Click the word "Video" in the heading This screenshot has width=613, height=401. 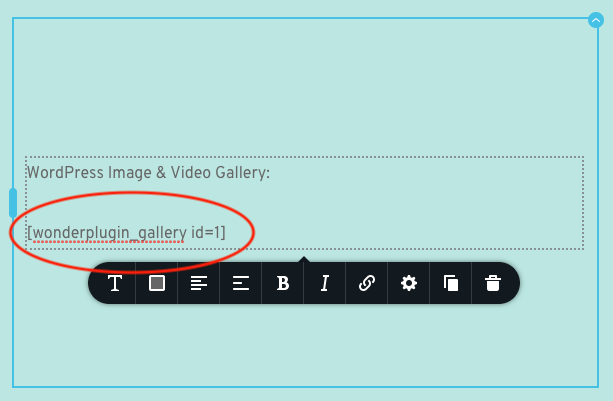[x=191, y=173]
